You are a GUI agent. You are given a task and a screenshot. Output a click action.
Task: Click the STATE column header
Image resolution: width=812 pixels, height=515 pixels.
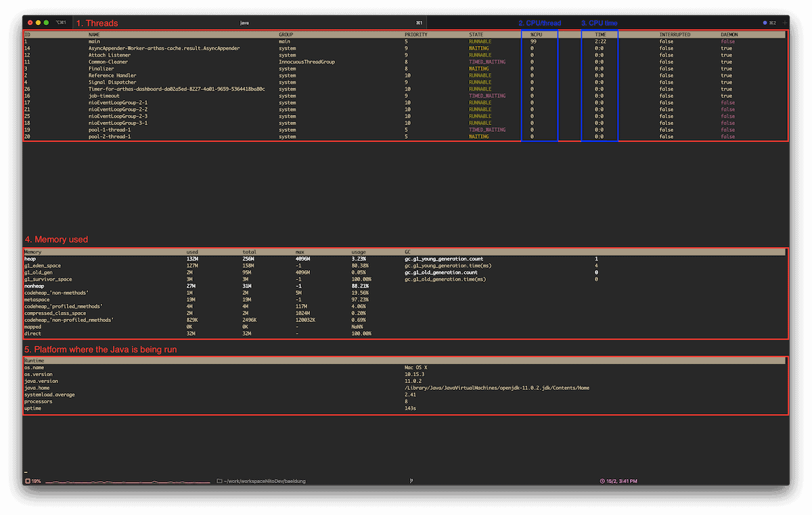point(476,35)
